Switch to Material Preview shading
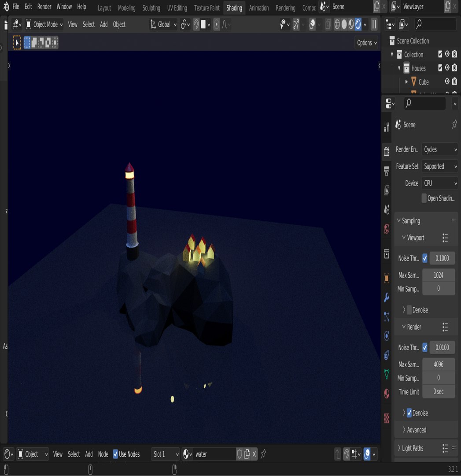The width and height of the screenshot is (461, 476). (351, 25)
